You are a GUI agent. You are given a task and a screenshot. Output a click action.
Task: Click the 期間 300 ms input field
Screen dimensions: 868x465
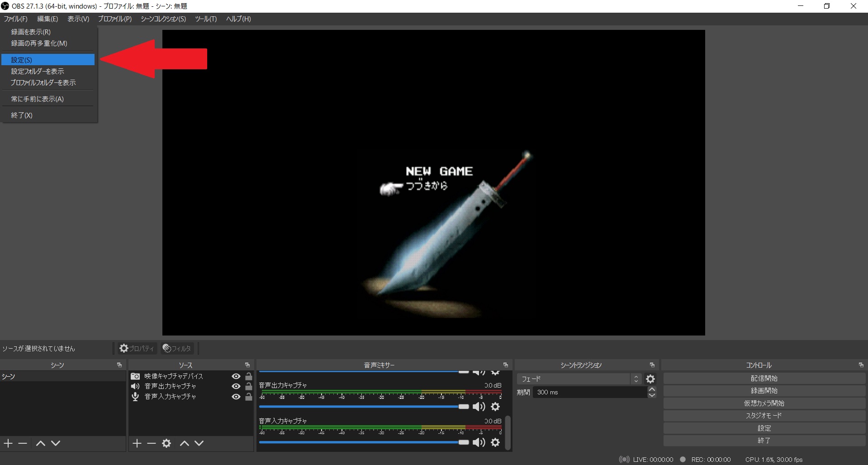point(590,393)
